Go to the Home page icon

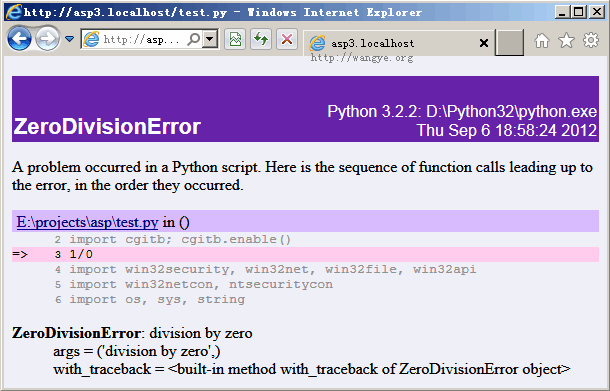[x=542, y=40]
